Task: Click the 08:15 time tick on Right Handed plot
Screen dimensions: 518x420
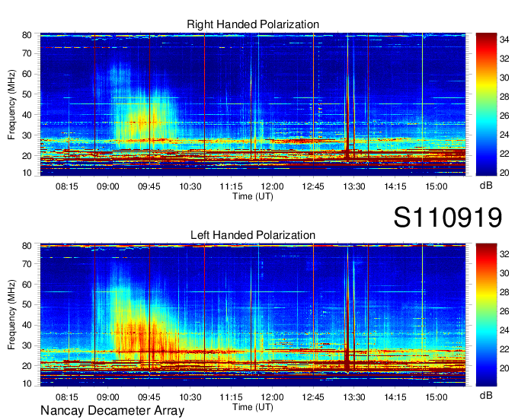Action: [67, 186]
